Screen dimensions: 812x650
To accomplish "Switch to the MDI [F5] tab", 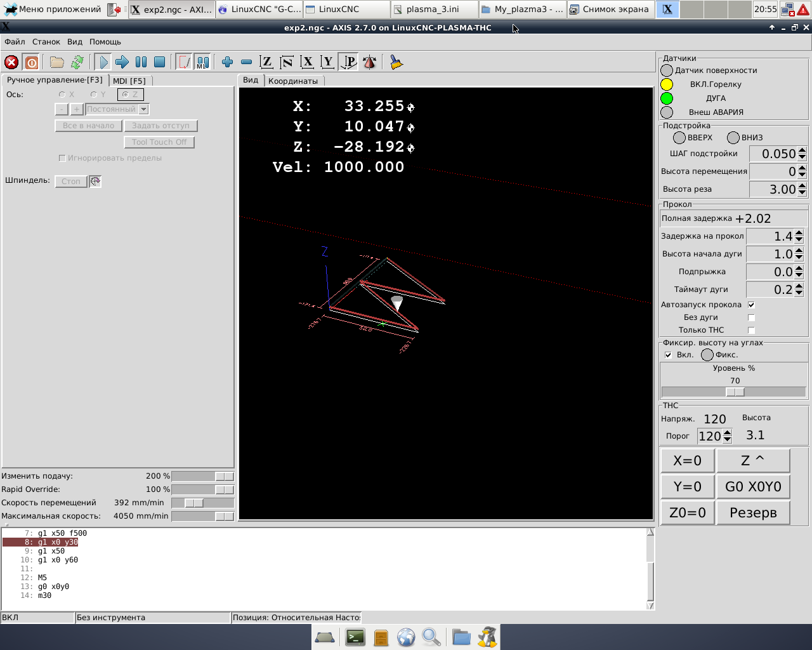I will coord(129,81).
